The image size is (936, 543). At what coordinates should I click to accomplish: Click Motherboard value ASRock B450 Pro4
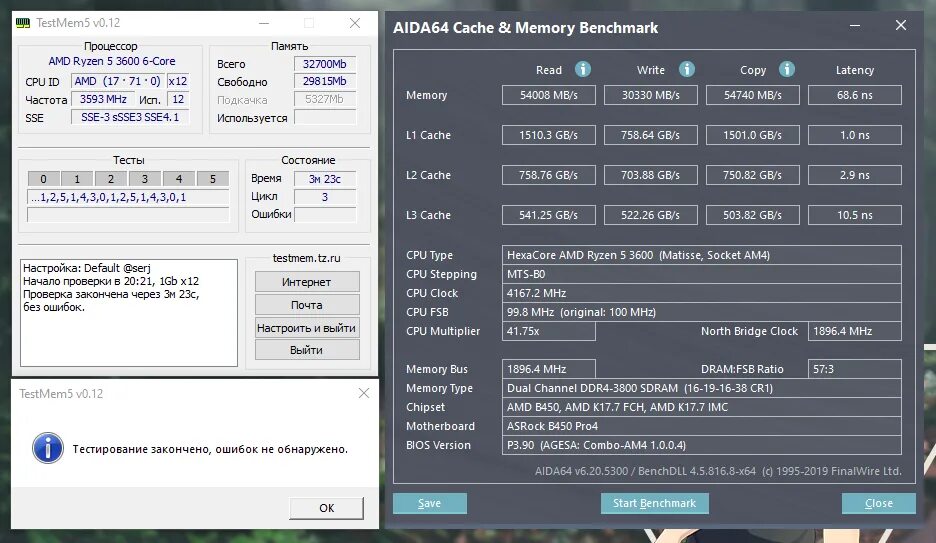(x=701, y=426)
